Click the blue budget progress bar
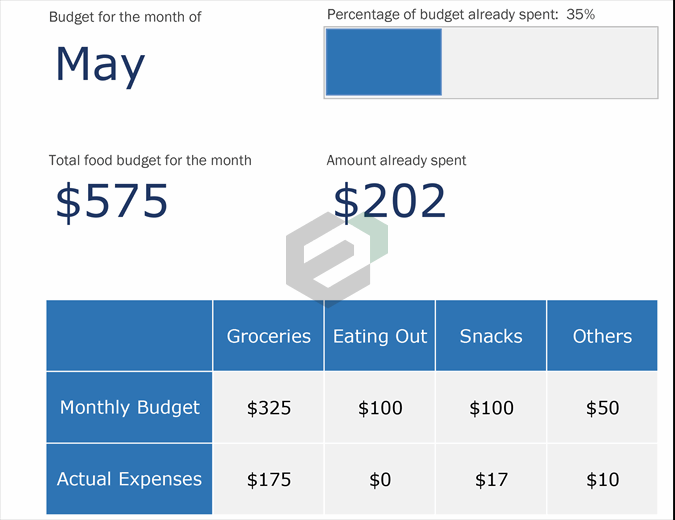The height and width of the screenshot is (520, 675). (x=383, y=62)
